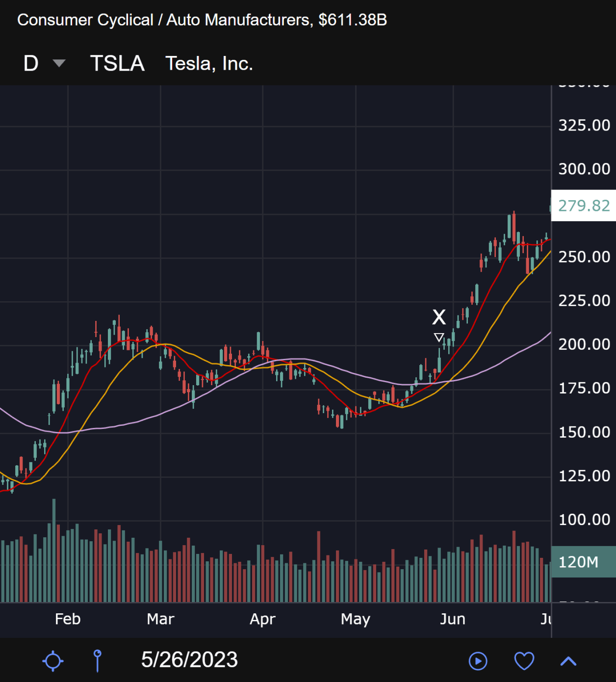Click the 300.00 price axis label
This screenshot has width=616, height=682.
pyautogui.click(x=584, y=169)
